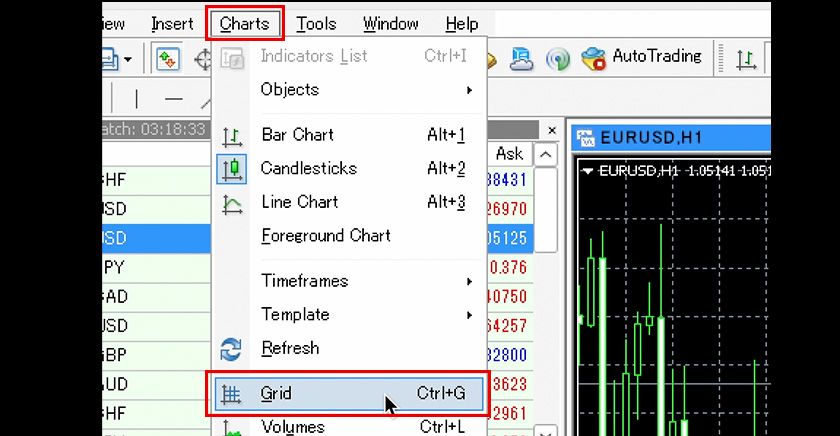The height and width of the screenshot is (436, 840).
Task: Select Foreground Chart option
Action: 349,236
